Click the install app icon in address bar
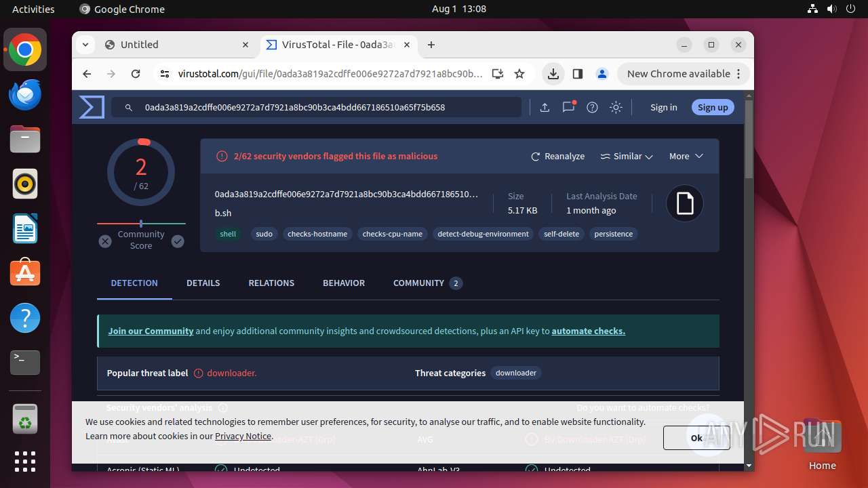This screenshot has width=868, height=488. click(x=498, y=74)
